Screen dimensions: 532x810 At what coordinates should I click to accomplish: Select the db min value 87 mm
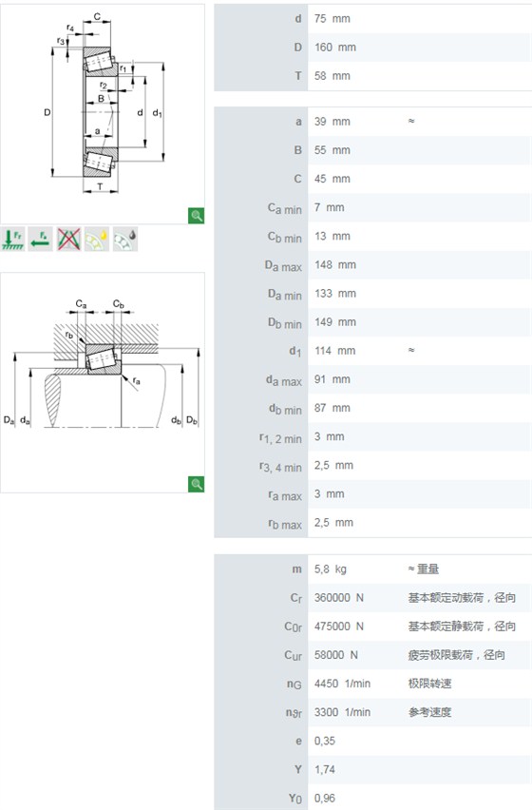332,408
